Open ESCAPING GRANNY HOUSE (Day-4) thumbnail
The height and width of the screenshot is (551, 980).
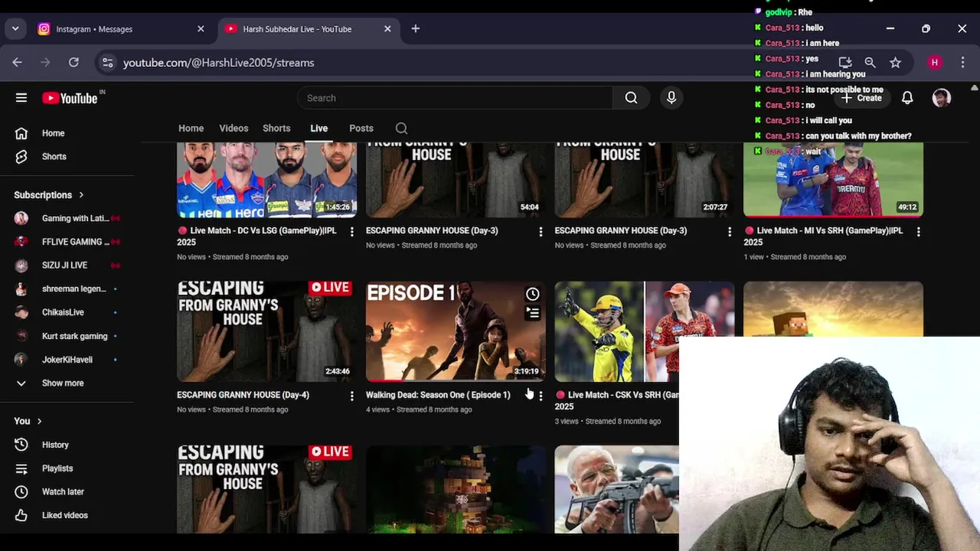266,331
